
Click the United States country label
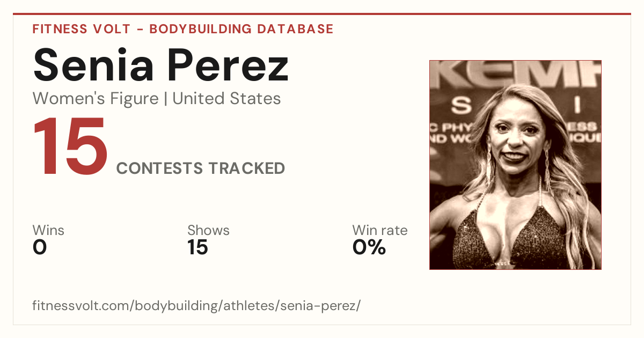click(226, 99)
